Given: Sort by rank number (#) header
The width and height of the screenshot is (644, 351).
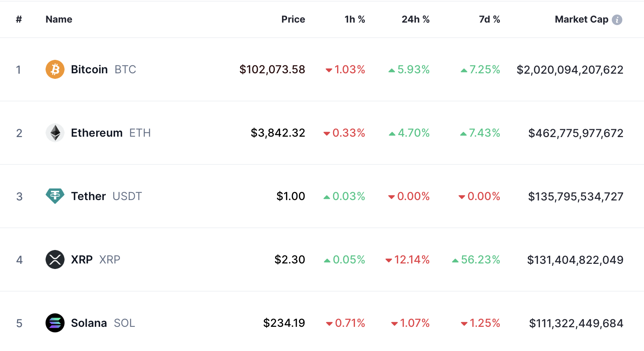Looking at the screenshot, I should pyautogui.click(x=19, y=19).
